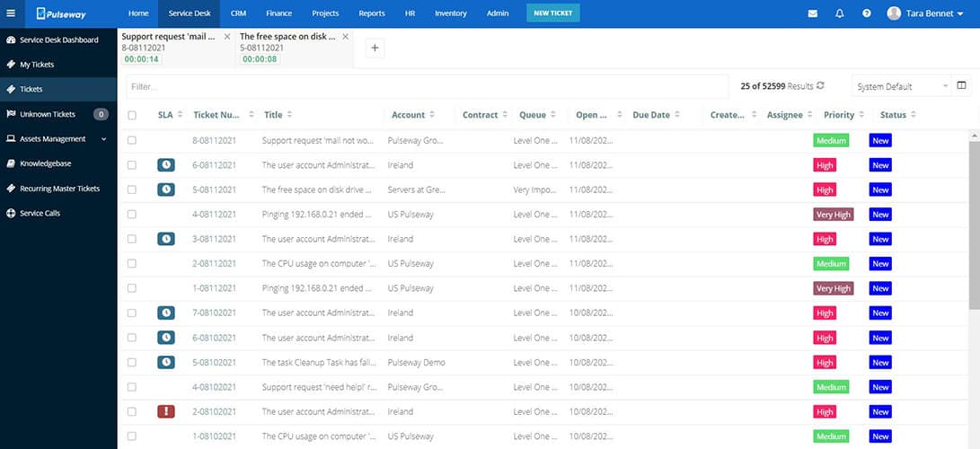Click the Filter input field

[428, 87]
